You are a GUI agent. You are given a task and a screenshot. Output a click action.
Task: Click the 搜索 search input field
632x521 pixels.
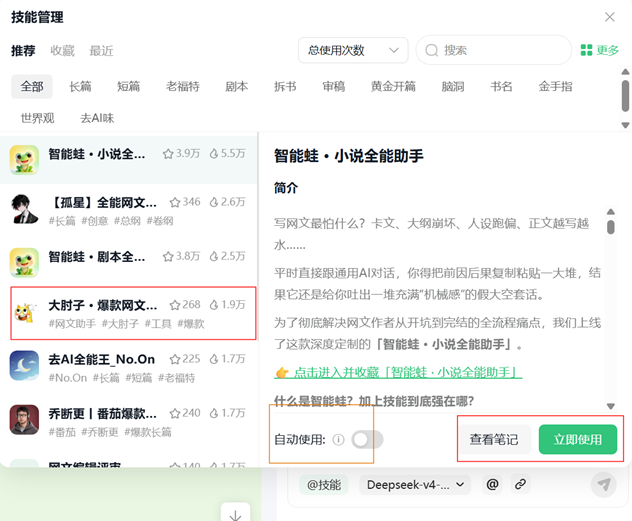[494, 50]
